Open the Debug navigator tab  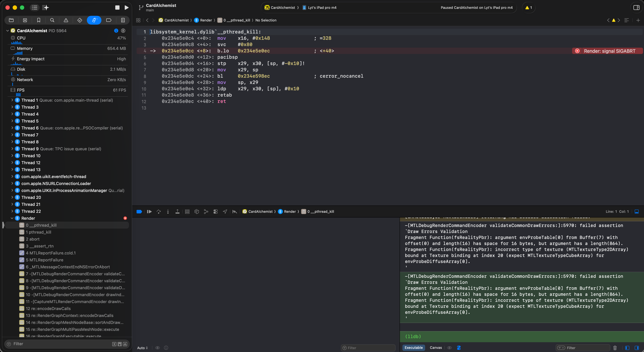94,20
